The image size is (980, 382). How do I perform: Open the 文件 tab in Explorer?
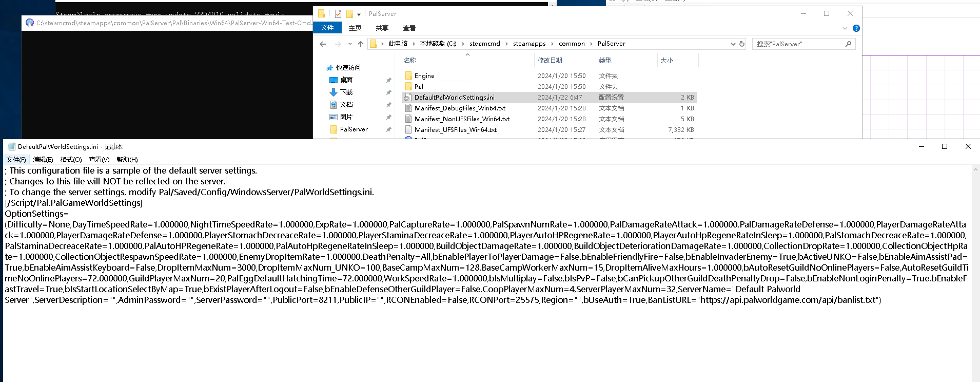[327, 28]
